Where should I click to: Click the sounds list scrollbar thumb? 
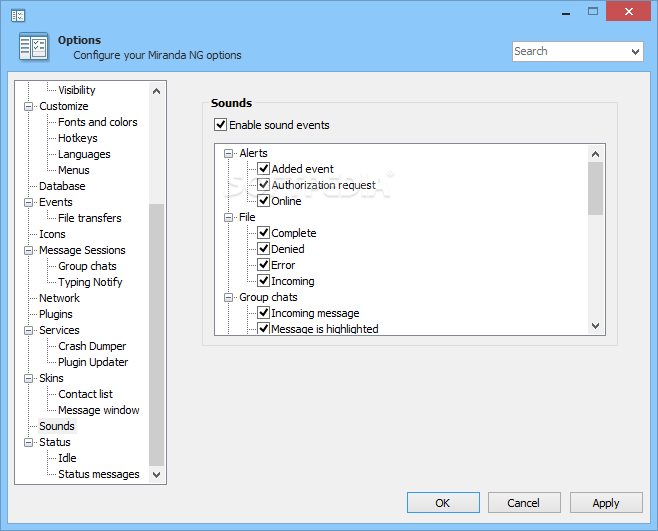596,188
